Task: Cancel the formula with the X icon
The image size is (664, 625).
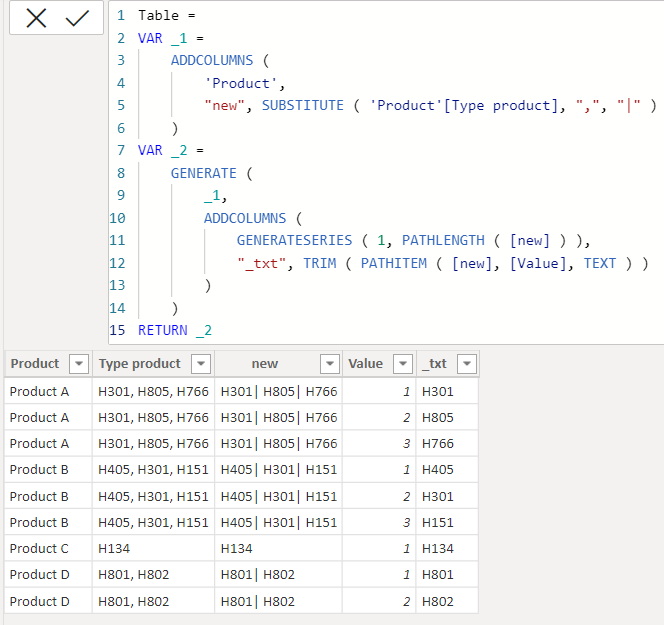Action: pos(36,18)
